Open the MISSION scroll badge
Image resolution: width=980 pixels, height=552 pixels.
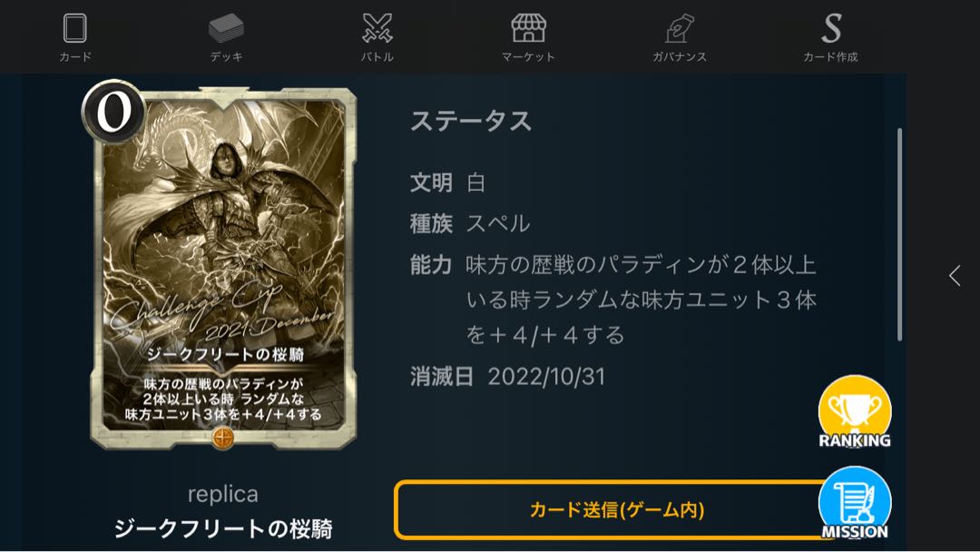pyautogui.click(x=855, y=503)
